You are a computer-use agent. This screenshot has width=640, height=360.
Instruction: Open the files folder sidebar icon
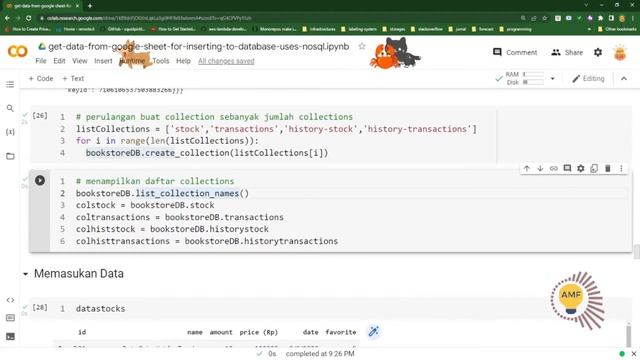10,156
